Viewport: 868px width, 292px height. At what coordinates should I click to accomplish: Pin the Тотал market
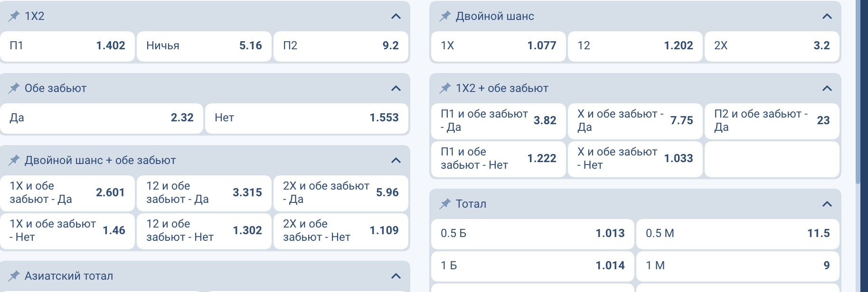[x=444, y=203]
